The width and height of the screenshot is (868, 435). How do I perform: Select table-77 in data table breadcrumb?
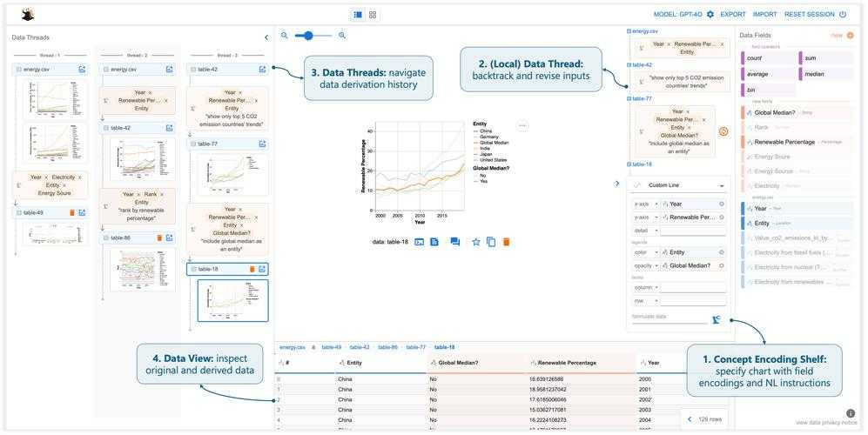point(416,347)
